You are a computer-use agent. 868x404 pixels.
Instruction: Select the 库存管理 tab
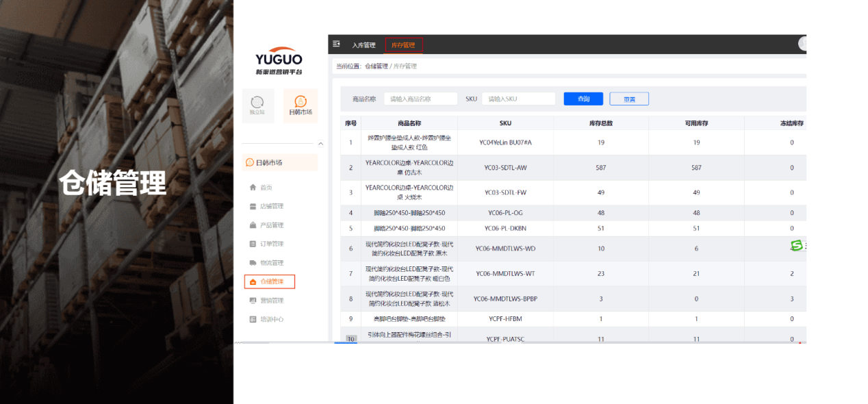tap(403, 45)
